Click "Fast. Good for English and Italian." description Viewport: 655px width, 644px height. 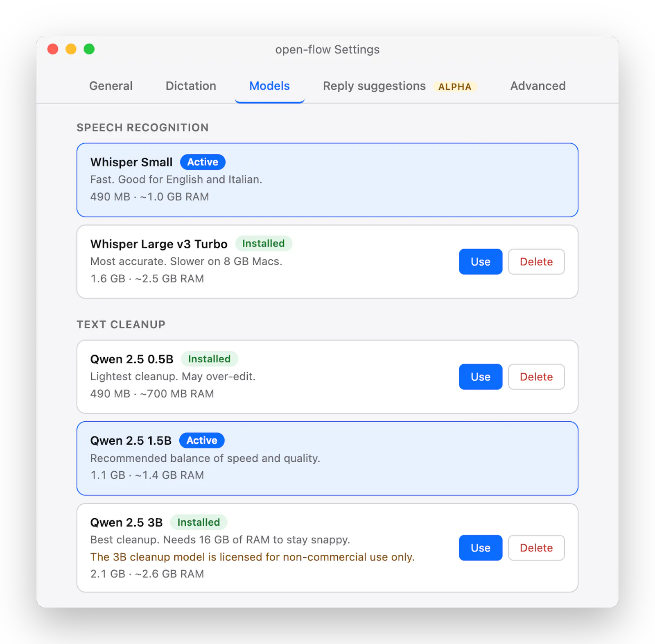(176, 180)
